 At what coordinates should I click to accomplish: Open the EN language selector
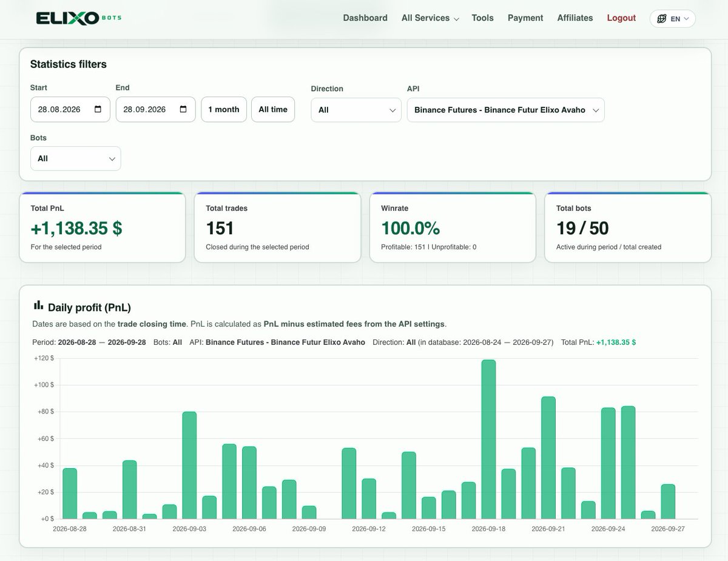click(x=673, y=19)
